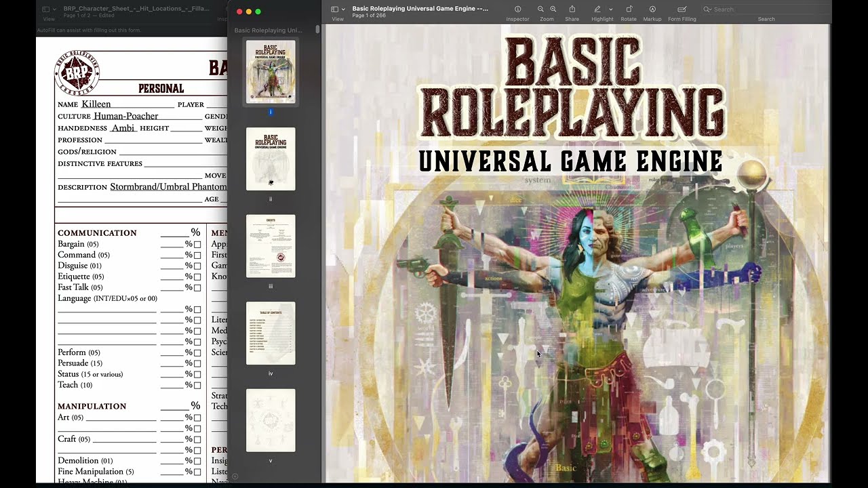Check the Etiquette skill checkbox
This screenshot has height=488, width=868.
point(197,277)
